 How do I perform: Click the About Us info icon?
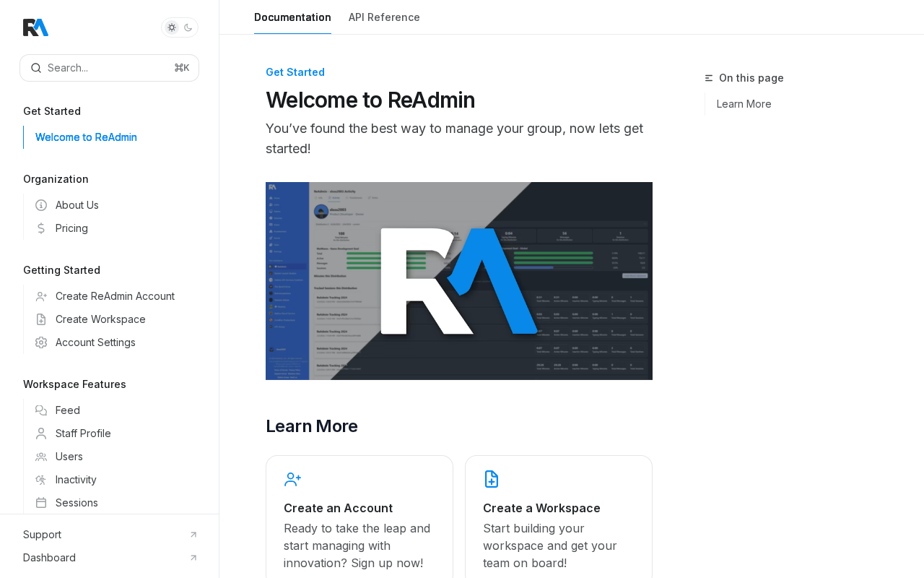(41, 205)
